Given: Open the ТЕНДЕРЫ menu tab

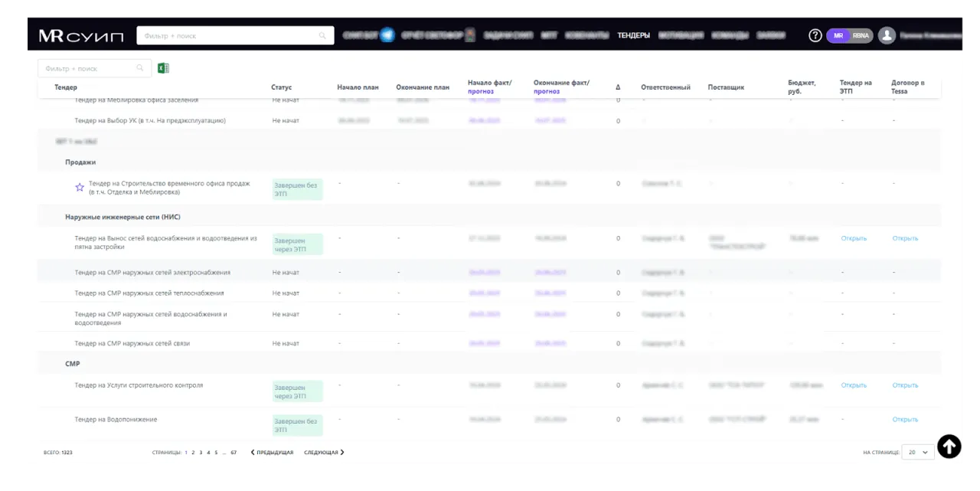Looking at the screenshot, I should click(x=633, y=35).
